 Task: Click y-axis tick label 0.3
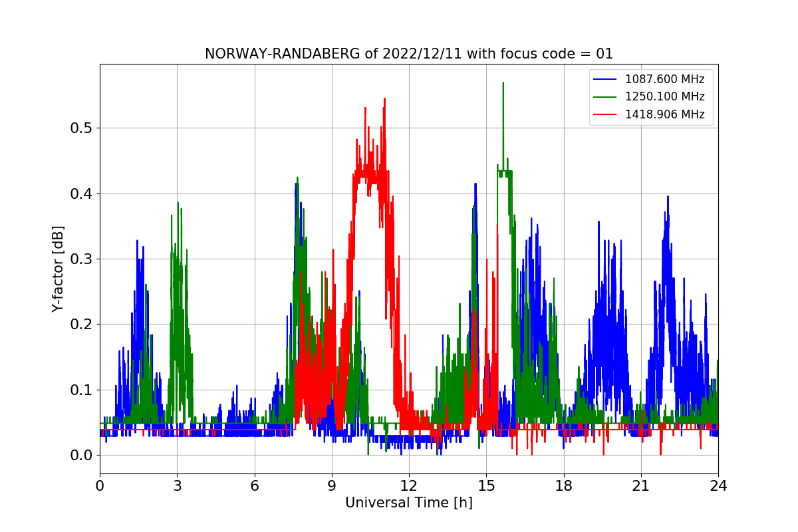point(80,259)
